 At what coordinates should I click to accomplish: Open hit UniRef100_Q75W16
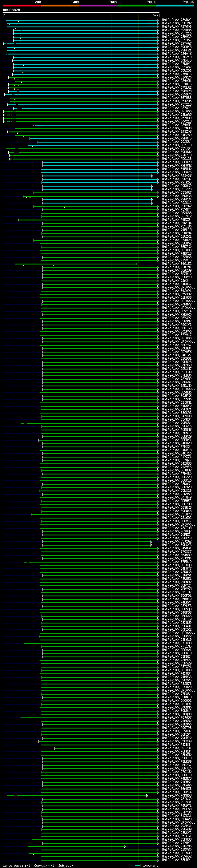pos(176,74)
